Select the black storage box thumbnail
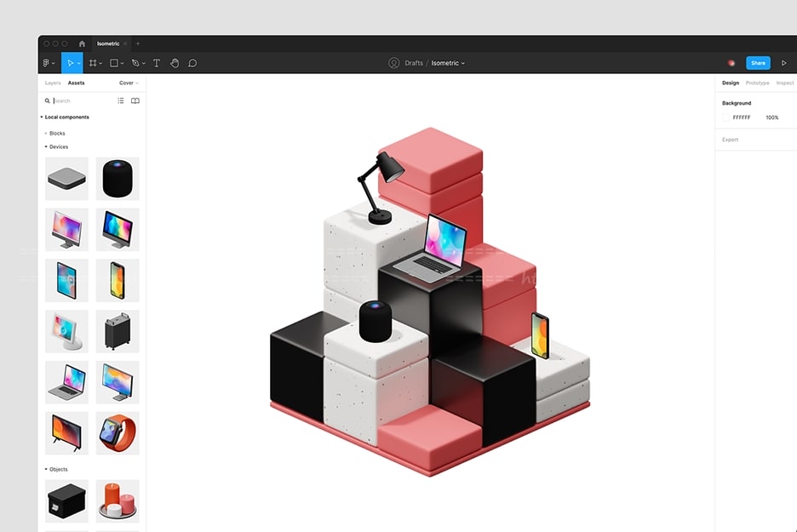The width and height of the screenshot is (797, 532). (x=66, y=501)
